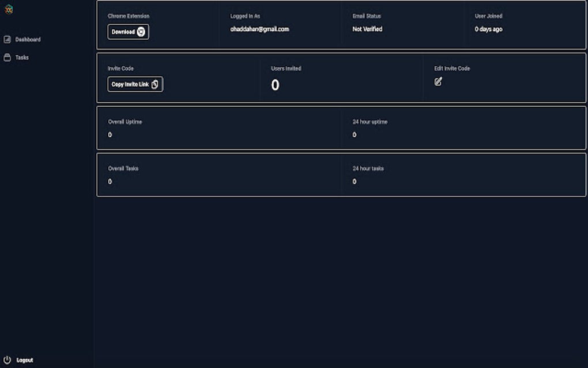Viewport: 588px width, 368px height.
Task: Switch to the Tasks section
Action: click(x=21, y=58)
